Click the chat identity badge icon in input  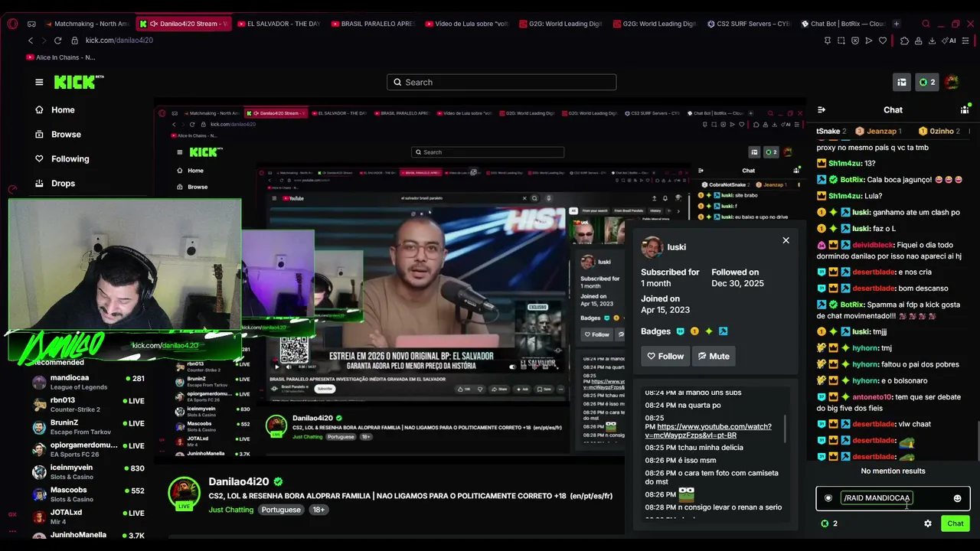tap(828, 498)
